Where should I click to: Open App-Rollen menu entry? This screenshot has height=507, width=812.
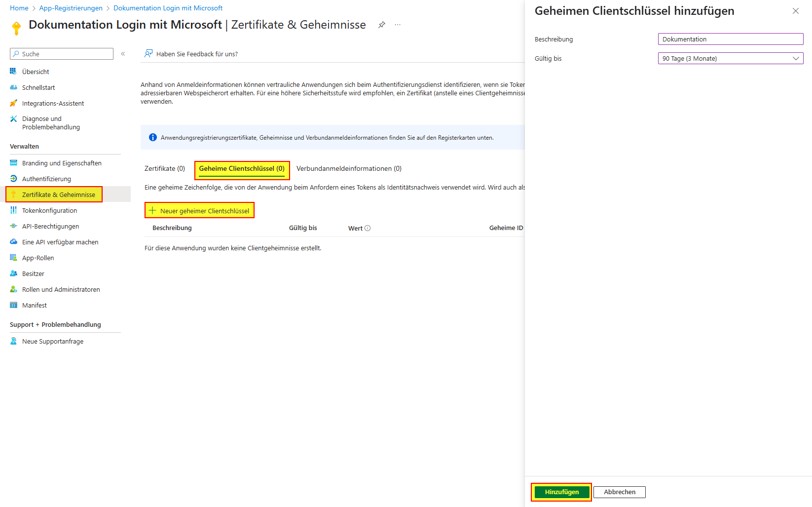[38, 258]
